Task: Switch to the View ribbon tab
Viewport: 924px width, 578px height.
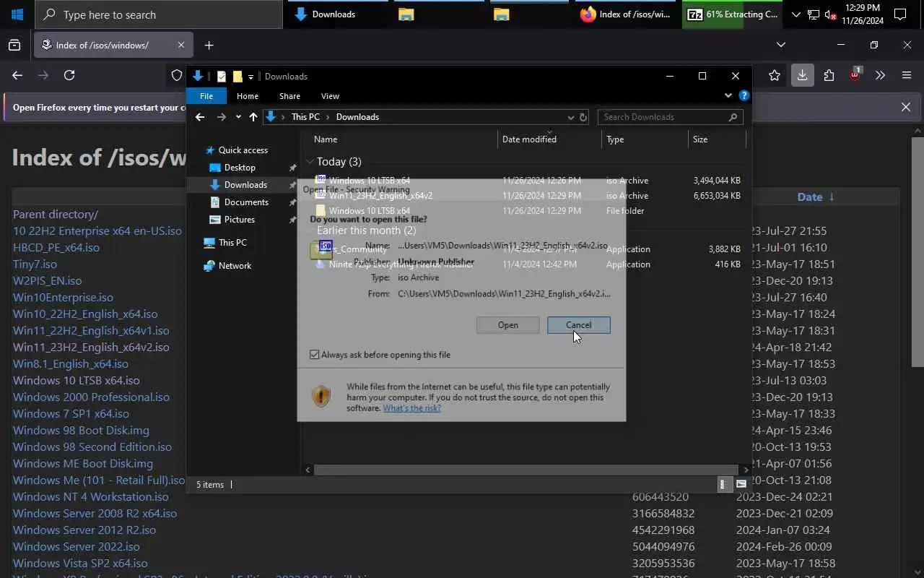Action: click(330, 95)
